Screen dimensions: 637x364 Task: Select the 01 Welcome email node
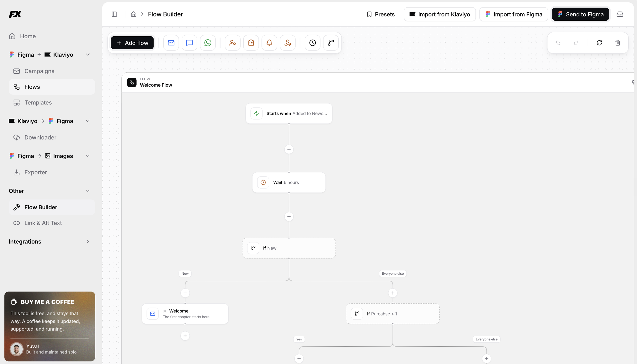(185, 314)
